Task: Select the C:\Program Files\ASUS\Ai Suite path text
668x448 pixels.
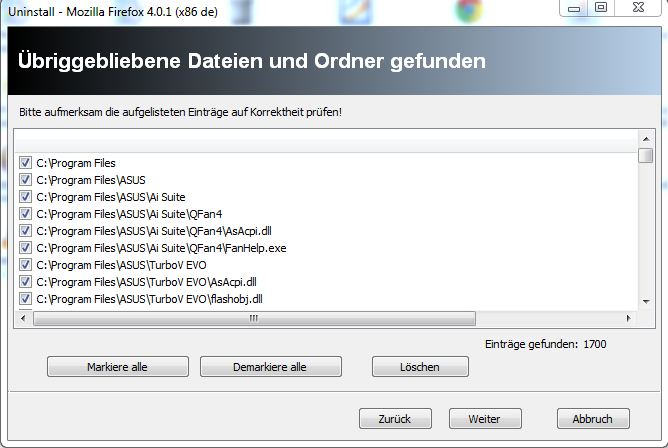Action: 111,197
